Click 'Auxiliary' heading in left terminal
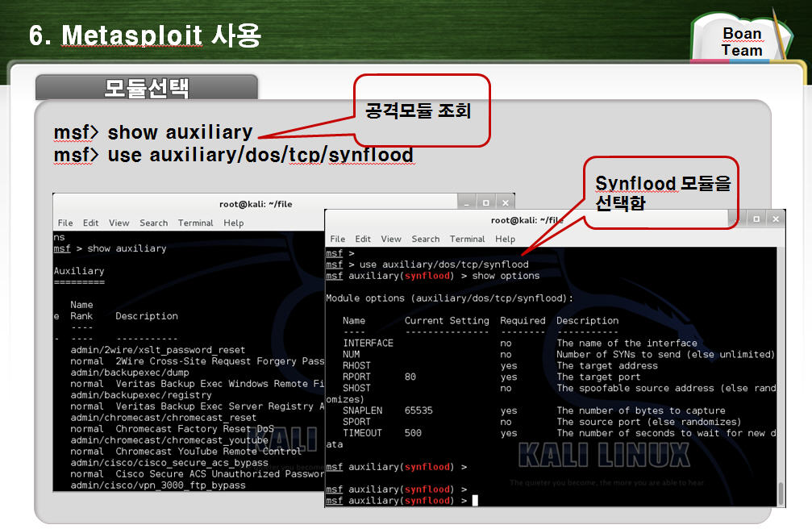Screen dimensions: 812x529 [79, 271]
